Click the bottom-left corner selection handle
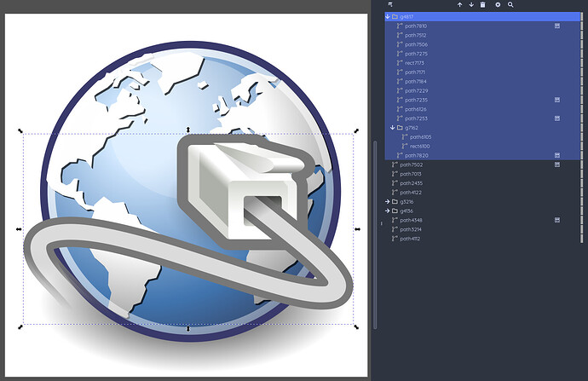 [20, 327]
